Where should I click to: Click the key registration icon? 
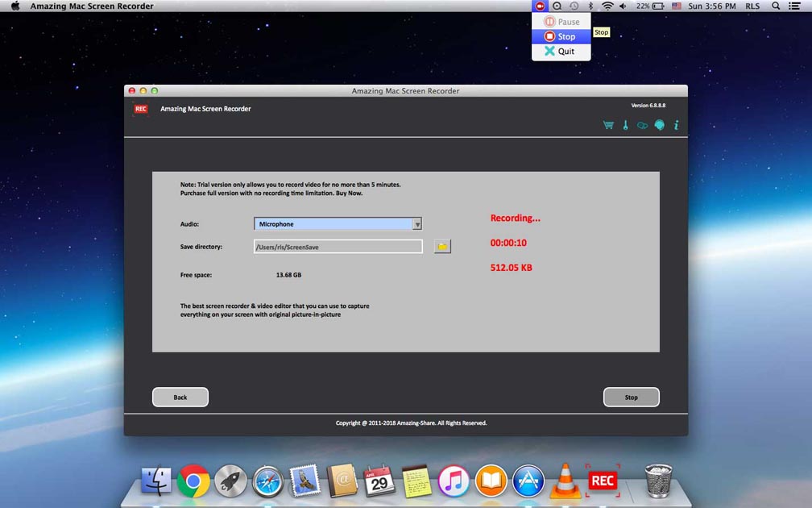[x=626, y=125]
